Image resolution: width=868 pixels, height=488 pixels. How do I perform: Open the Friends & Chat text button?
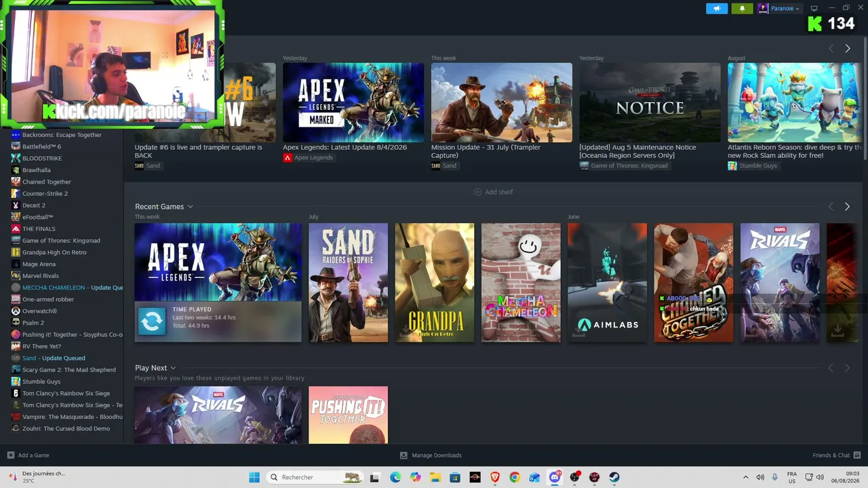pos(831,455)
